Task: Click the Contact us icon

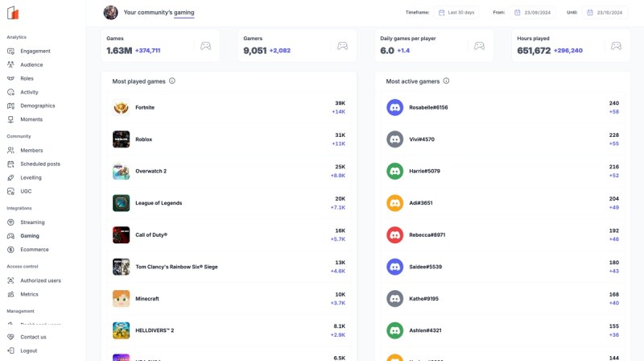Action: tap(10, 337)
